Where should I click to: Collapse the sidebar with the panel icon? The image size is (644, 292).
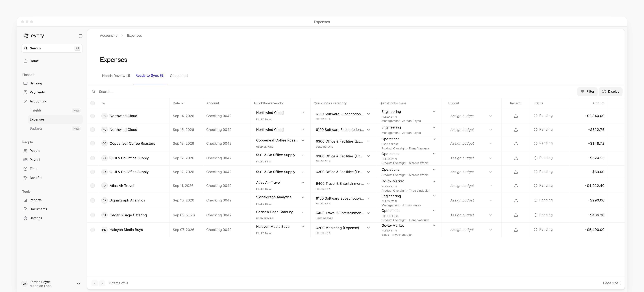point(80,36)
